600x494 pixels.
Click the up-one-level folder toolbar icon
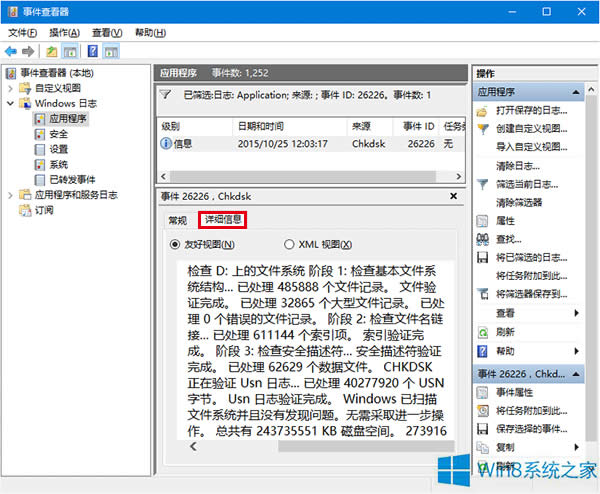52,51
